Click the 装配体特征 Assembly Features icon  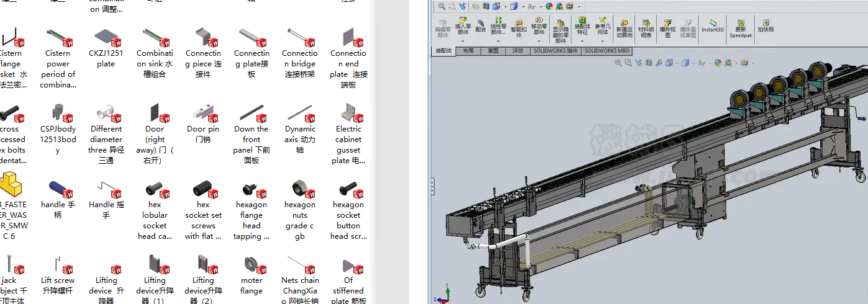(x=582, y=20)
